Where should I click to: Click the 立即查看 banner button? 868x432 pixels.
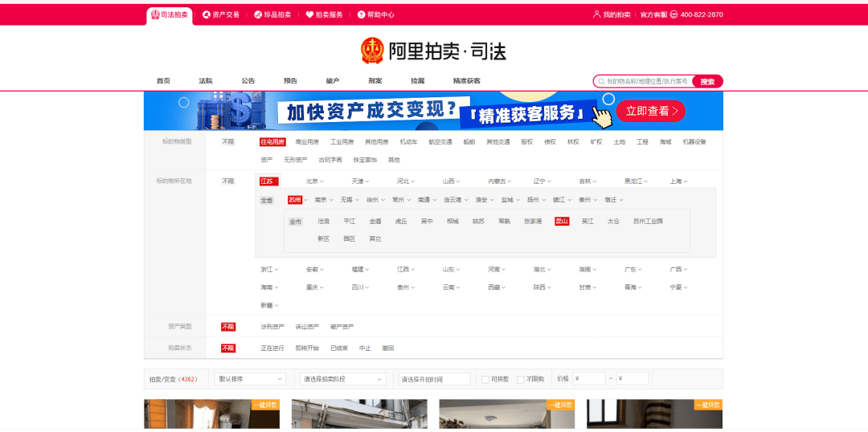650,111
